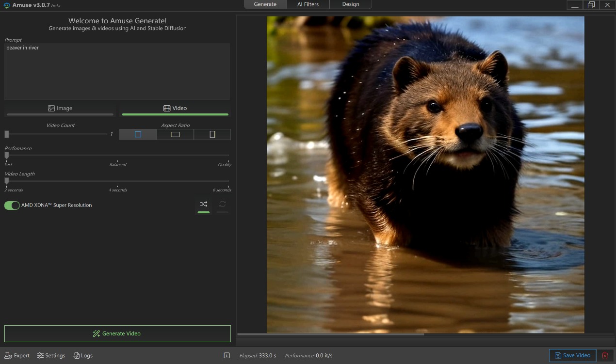Switch to the Design tab
Viewport: 616px width, 364px height.
pyautogui.click(x=350, y=4)
